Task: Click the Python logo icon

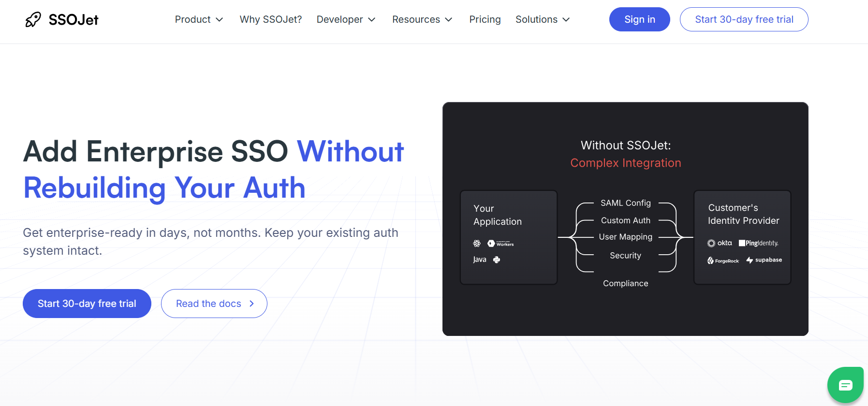Action: pyautogui.click(x=497, y=260)
